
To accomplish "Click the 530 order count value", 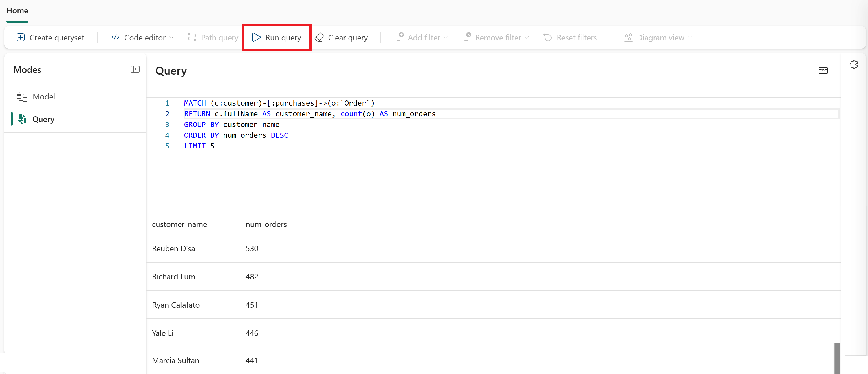I will click(x=252, y=249).
